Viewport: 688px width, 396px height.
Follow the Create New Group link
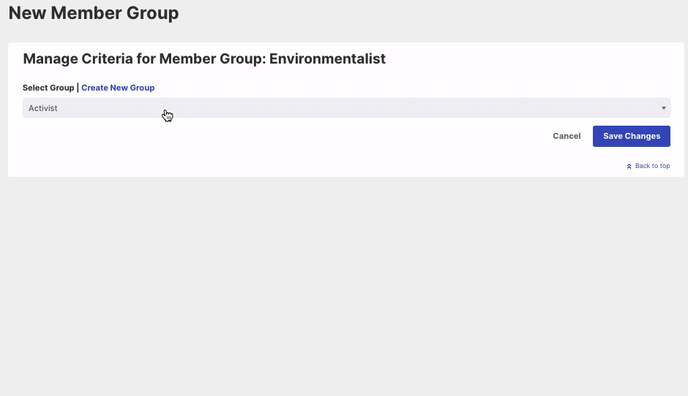[118, 88]
